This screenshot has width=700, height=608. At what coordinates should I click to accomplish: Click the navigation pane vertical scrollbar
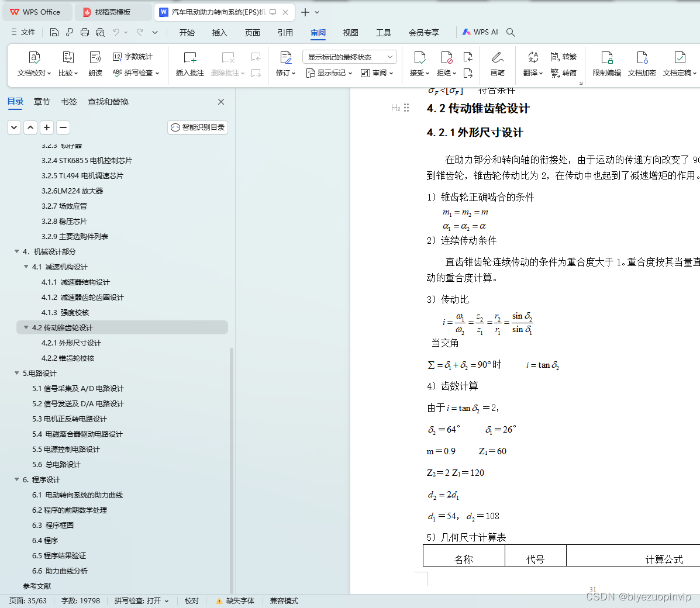[231, 470]
